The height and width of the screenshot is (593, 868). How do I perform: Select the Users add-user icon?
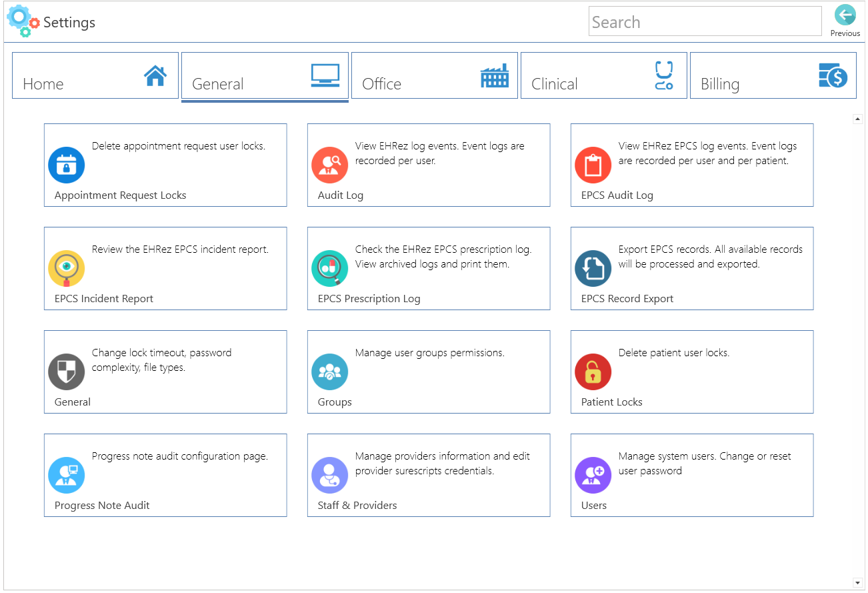pos(593,476)
